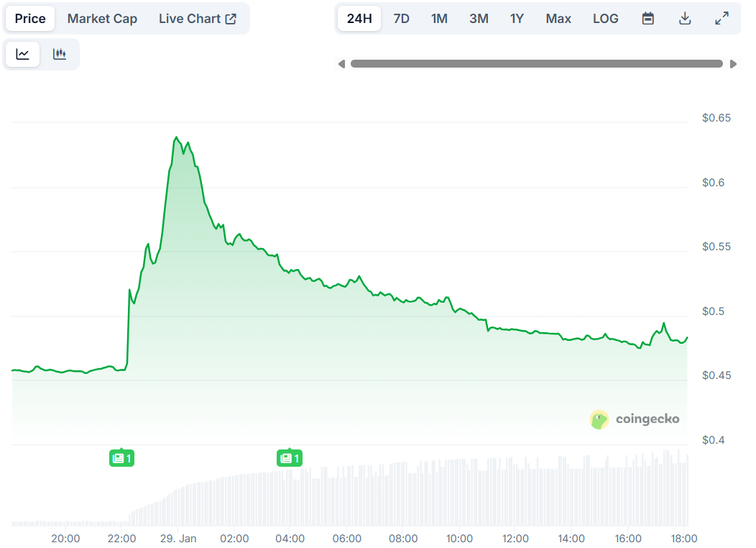
Task: Switch to the line chart view
Action: click(23, 55)
